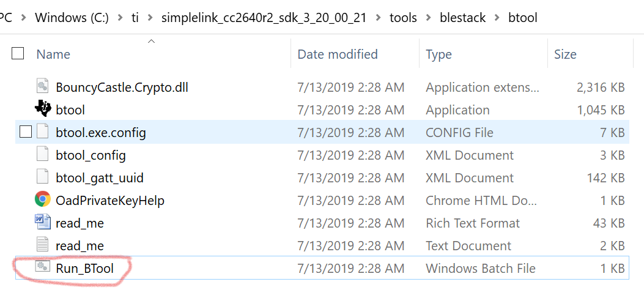Toggle the select-all checkbox in header

[18, 54]
